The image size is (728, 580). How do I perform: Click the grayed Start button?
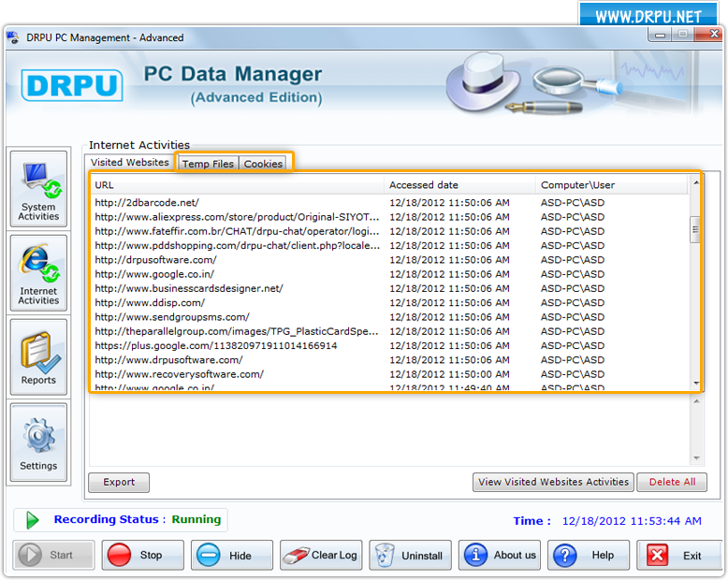[x=53, y=555]
